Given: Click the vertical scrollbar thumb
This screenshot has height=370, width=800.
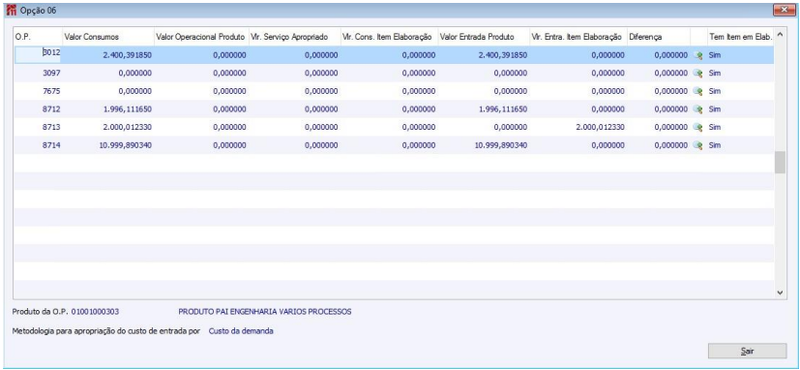Looking at the screenshot, I should (780, 163).
